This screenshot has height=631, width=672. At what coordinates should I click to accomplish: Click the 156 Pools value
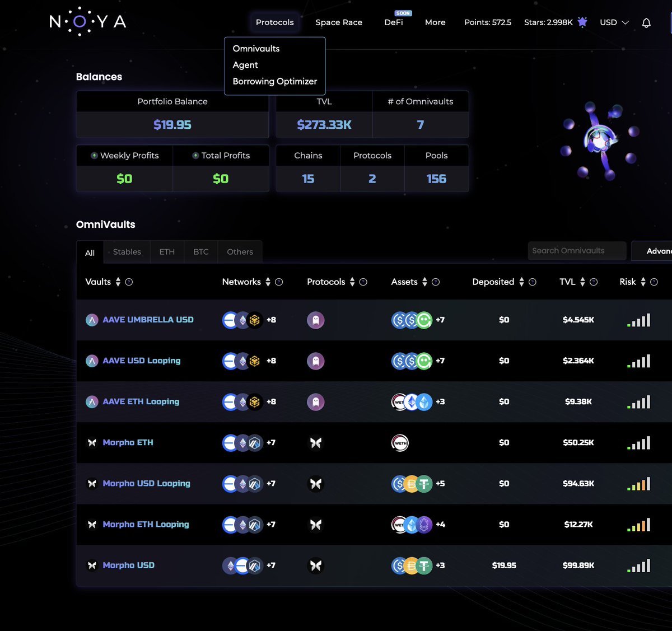(x=436, y=179)
